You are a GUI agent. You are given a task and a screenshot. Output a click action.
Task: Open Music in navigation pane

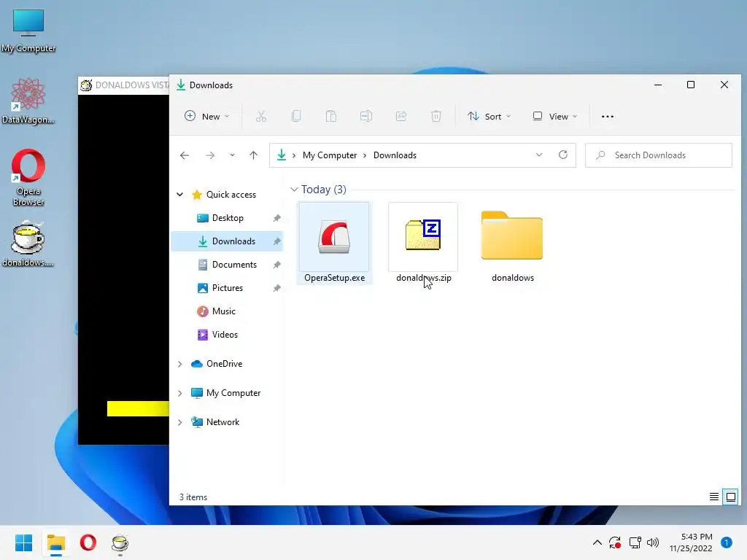click(x=224, y=311)
